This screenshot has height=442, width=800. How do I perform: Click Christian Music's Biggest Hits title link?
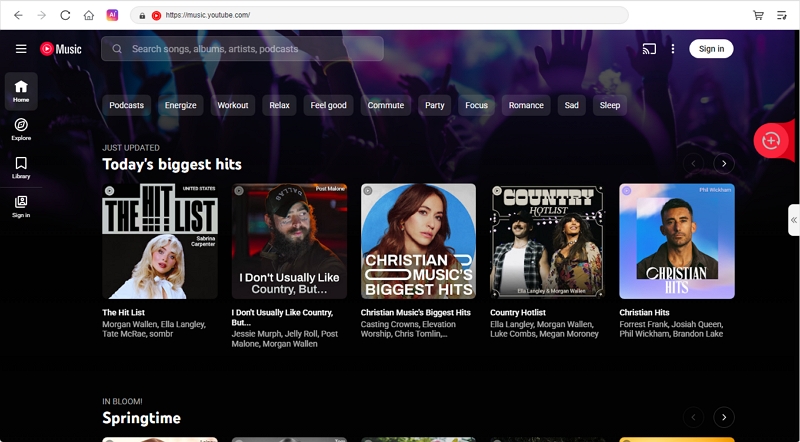point(416,312)
